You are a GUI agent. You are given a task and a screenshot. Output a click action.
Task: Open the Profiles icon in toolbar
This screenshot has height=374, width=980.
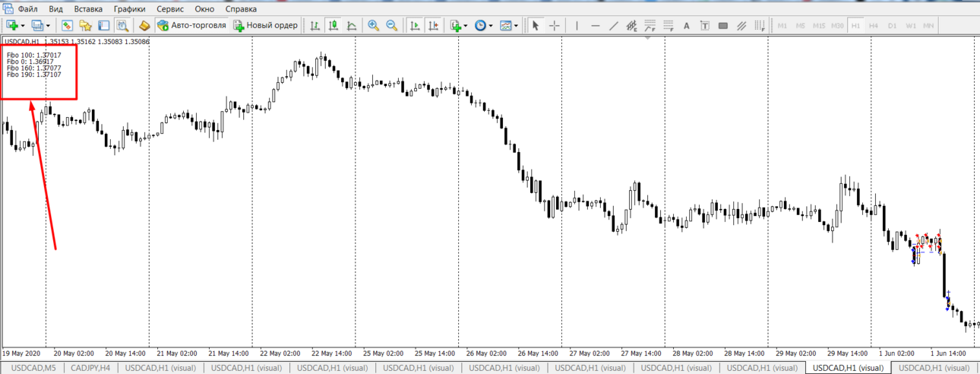click(37, 25)
